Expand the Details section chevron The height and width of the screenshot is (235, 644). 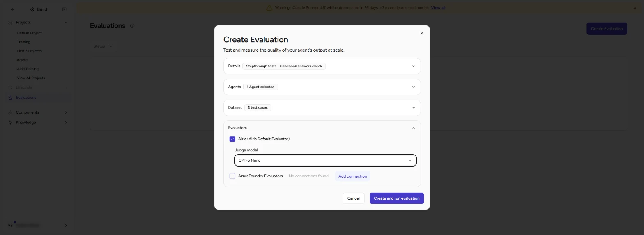[413, 66]
